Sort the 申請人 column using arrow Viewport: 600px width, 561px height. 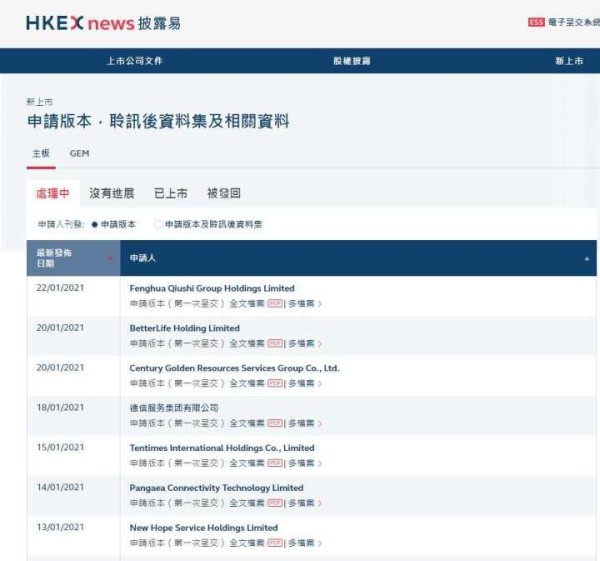586,258
